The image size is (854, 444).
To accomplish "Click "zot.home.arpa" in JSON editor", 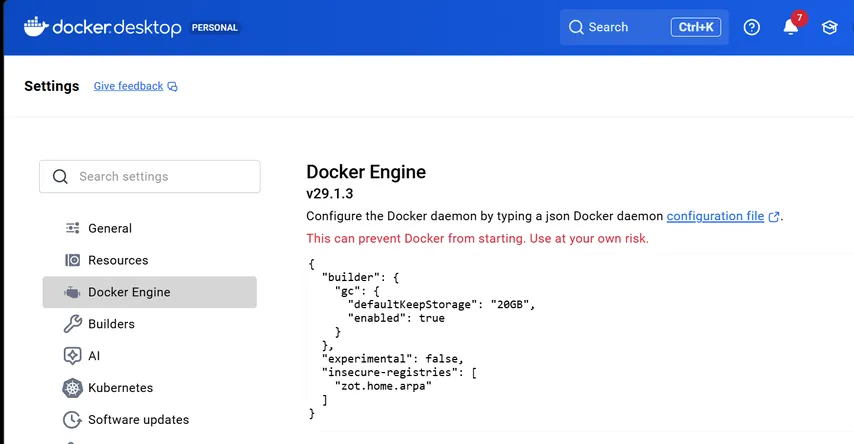I will click(x=383, y=386).
